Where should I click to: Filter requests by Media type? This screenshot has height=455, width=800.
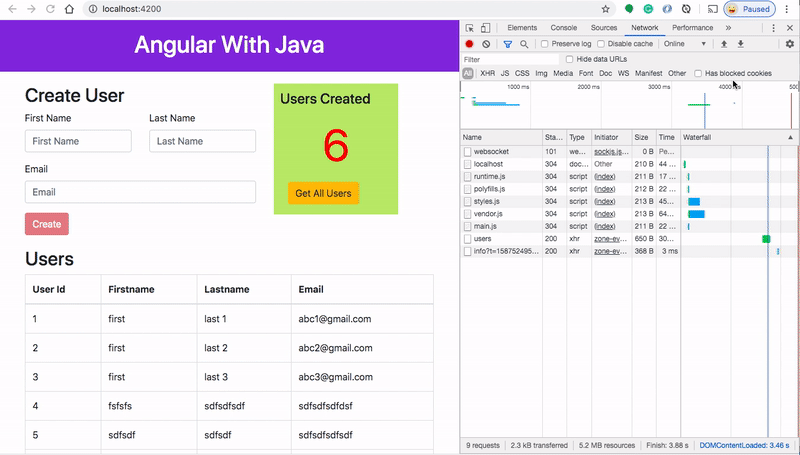pos(563,73)
